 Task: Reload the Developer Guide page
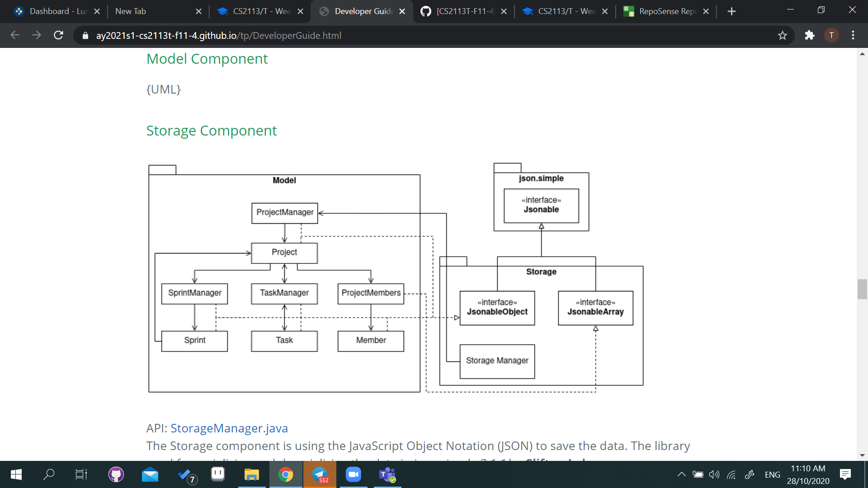[x=58, y=35]
